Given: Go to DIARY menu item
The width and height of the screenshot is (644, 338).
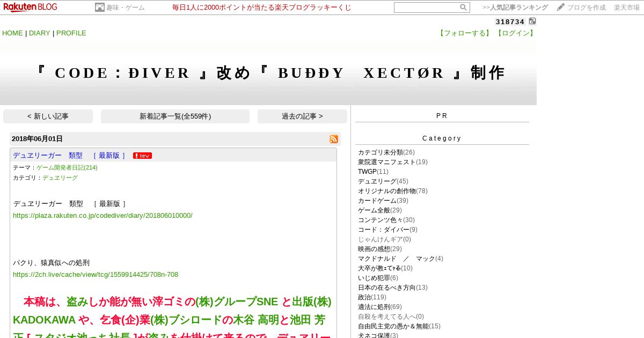Looking at the screenshot, I should click(x=40, y=33).
